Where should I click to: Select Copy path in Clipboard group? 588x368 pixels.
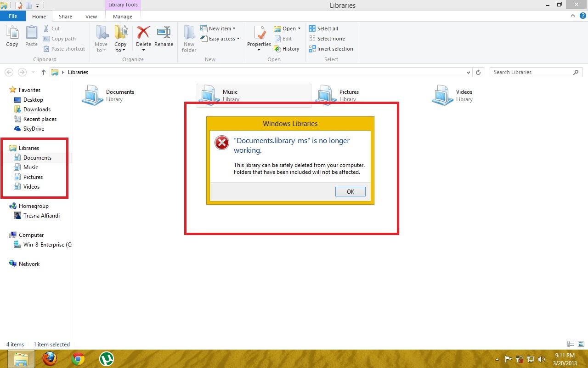(x=60, y=39)
